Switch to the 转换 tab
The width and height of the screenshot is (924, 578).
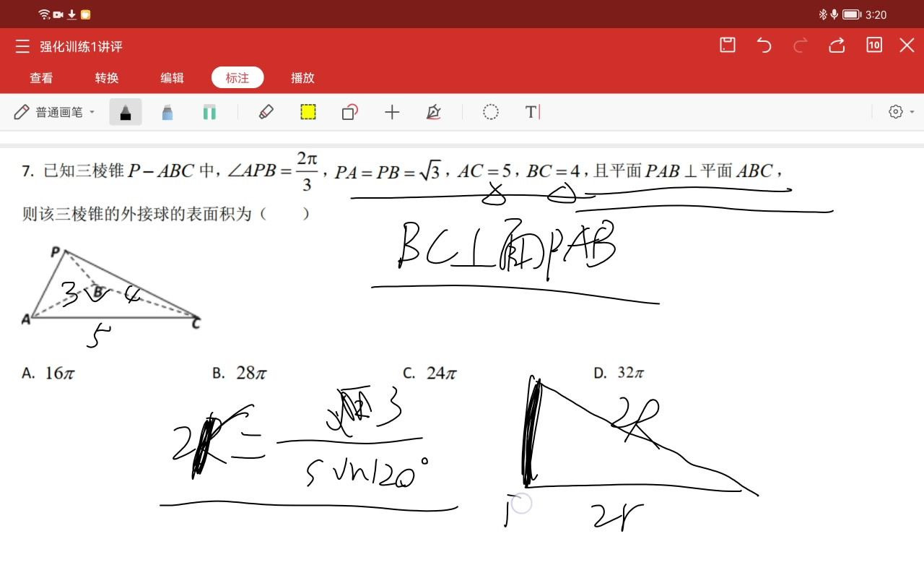point(107,78)
